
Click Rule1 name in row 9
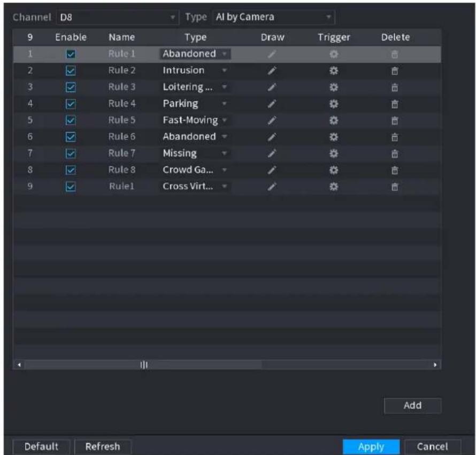coord(122,187)
